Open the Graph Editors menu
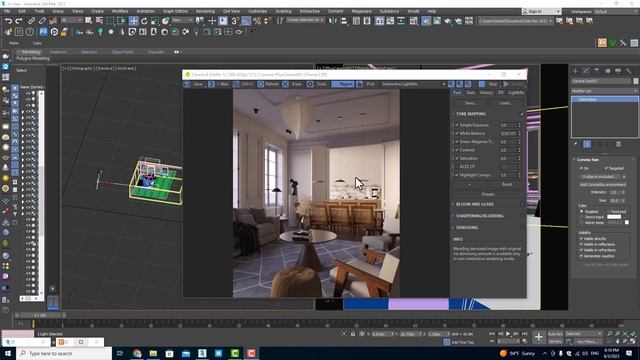This screenshot has width=640, height=360. tap(176, 11)
